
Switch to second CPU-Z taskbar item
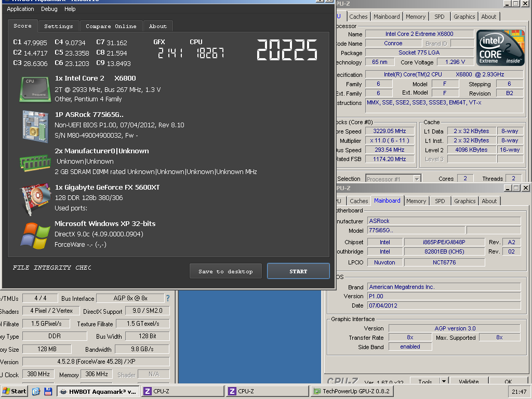(x=268, y=391)
